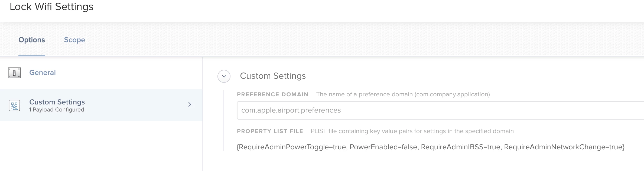Click the Lock Wifi Settings page title
The height and width of the screenshot is (171, 644).
click(x=51, y=6)
